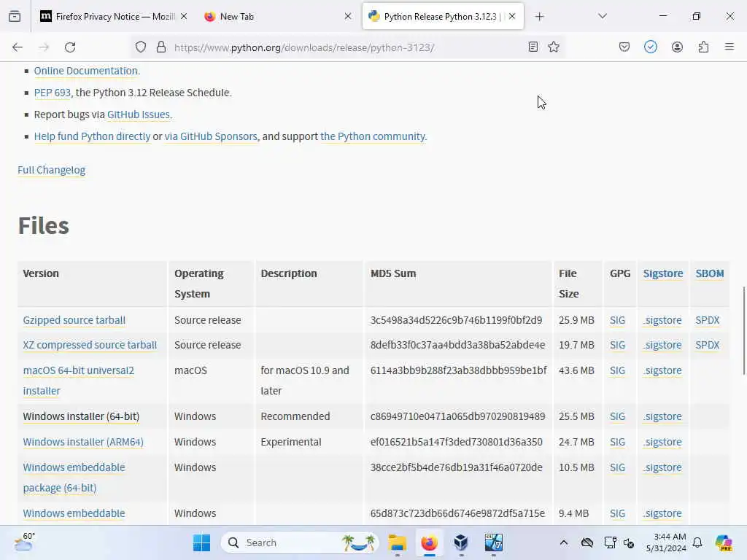747x560 pixels.
Task: Go back to the previous page
Action: (x=18, y=47)
